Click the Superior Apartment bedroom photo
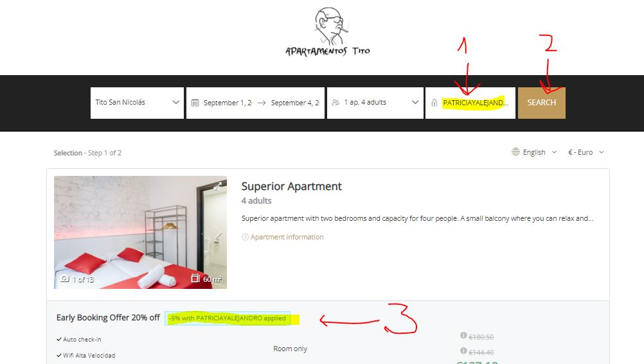The width and height of the screenshot is (644, 364). (141, 232)
